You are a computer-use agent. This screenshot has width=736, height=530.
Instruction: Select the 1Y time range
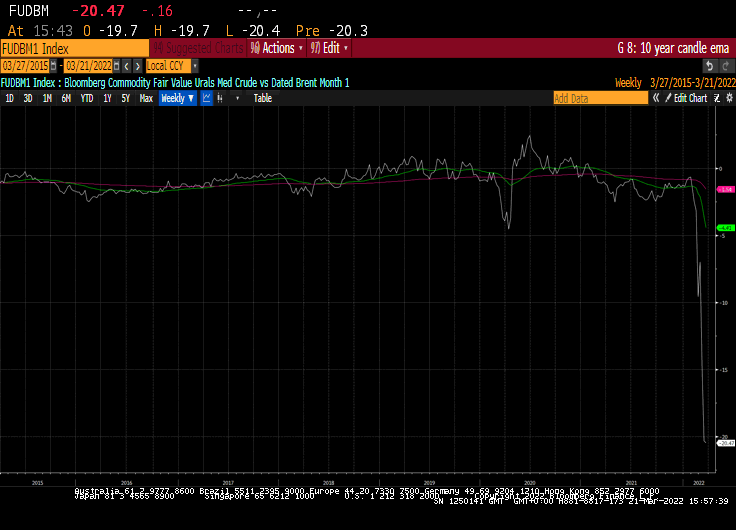[107, 98]
